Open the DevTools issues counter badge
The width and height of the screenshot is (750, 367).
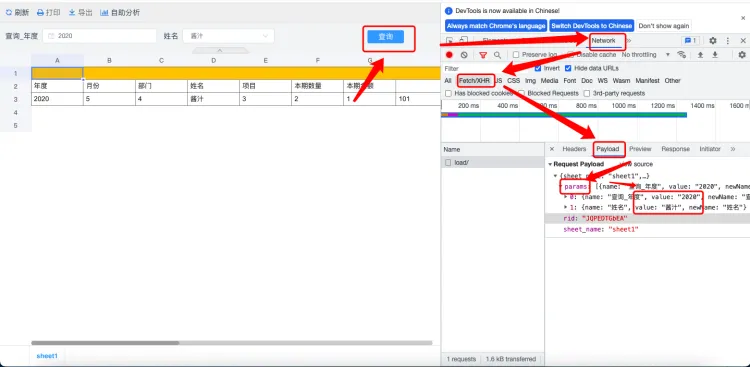pos(691,41)
